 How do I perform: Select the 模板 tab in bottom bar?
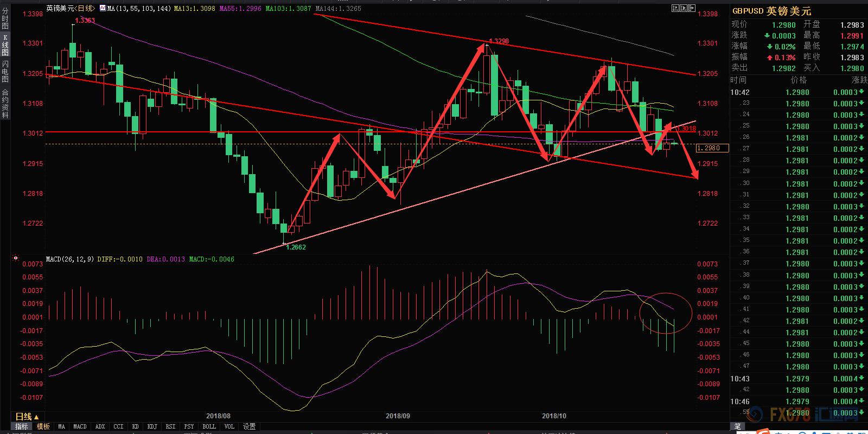43,427
